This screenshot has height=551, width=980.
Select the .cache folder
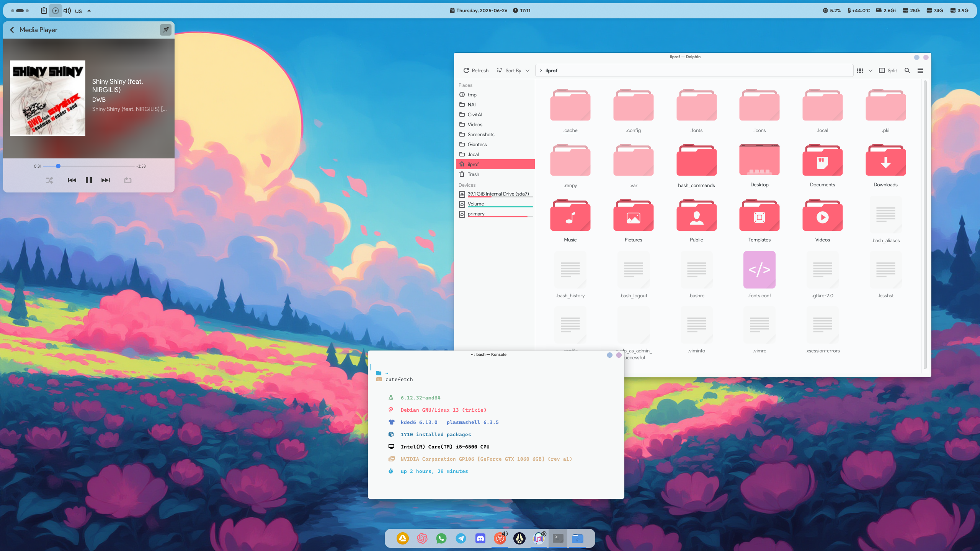tap(570, 111)
